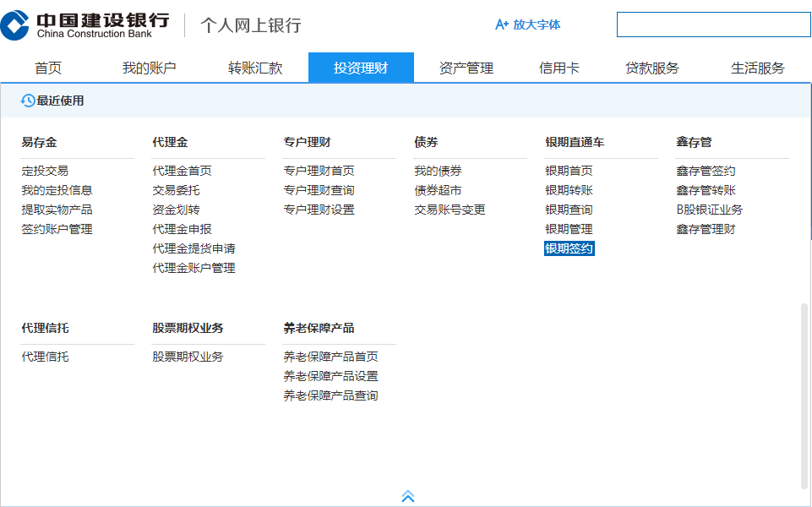
Task: Go to 贷款服务 tab
Action: tap(651, 68)
